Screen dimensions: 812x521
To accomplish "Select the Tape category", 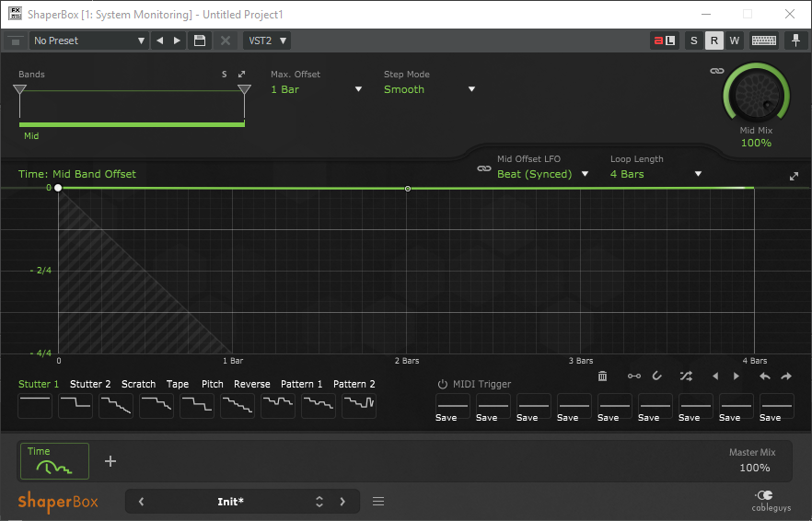I will (178, 384).
